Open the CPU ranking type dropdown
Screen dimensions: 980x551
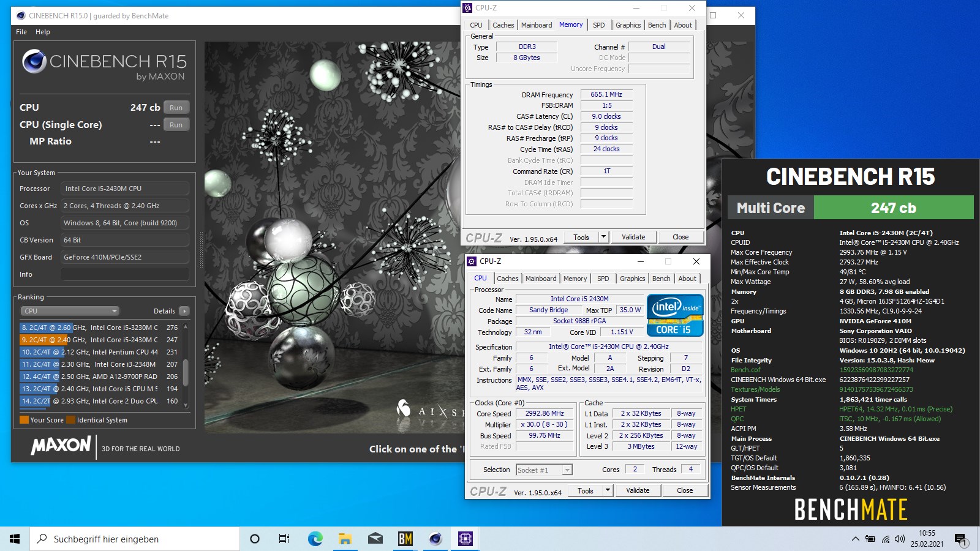pyautogui.click(x=70, y=311)
